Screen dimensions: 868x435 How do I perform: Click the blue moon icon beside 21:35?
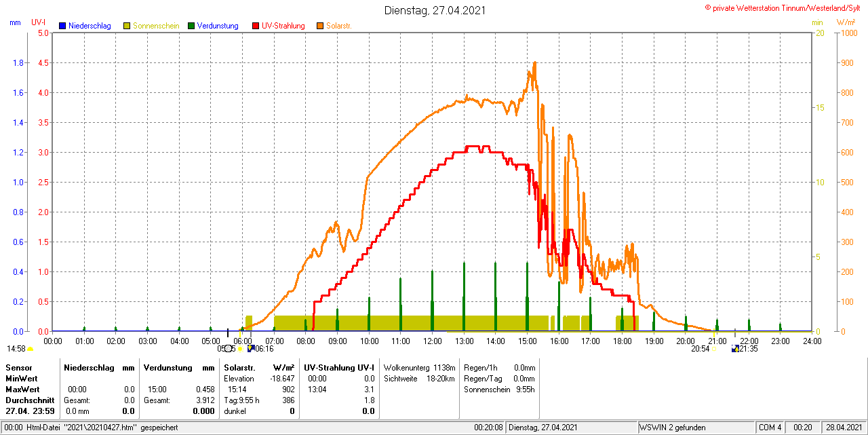tap(734, 349)
